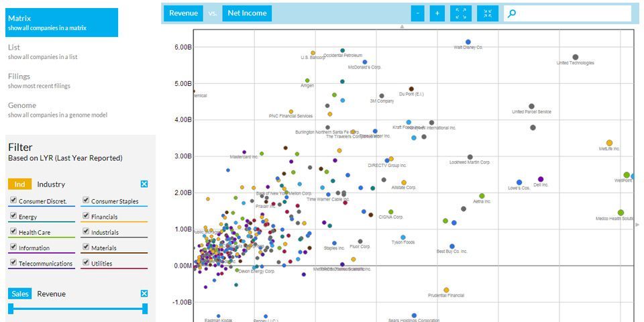The width and height of the screenshot is (644, 322).
Task: Expand chart to fullscreen with arrows icon
Action: [x=461, y=13]
